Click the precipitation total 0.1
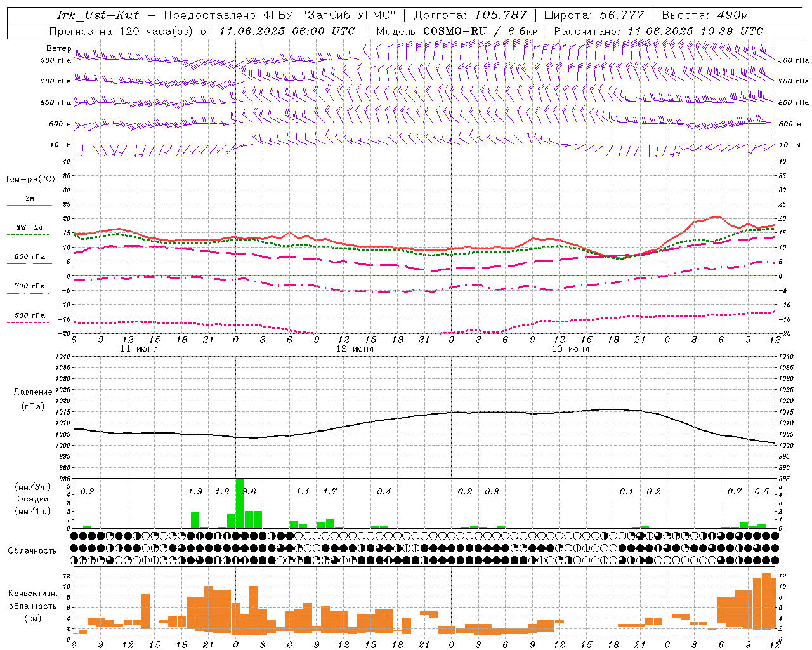 pos(627,492)
